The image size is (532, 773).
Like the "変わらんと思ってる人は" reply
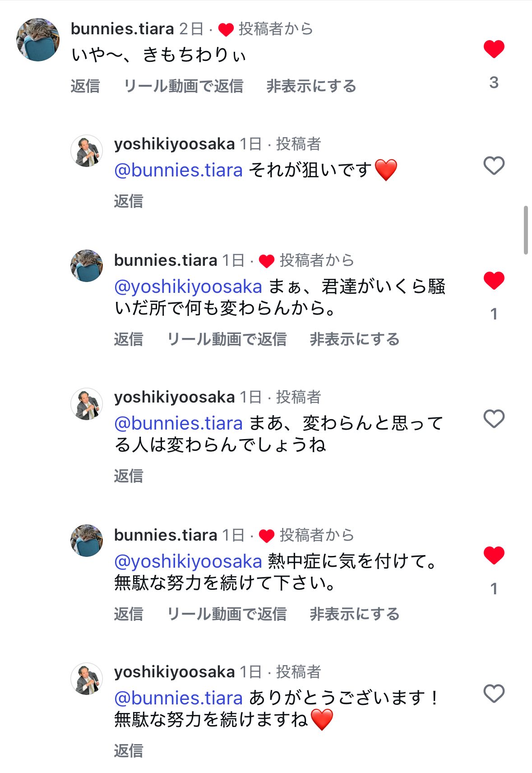pos(494,419)
